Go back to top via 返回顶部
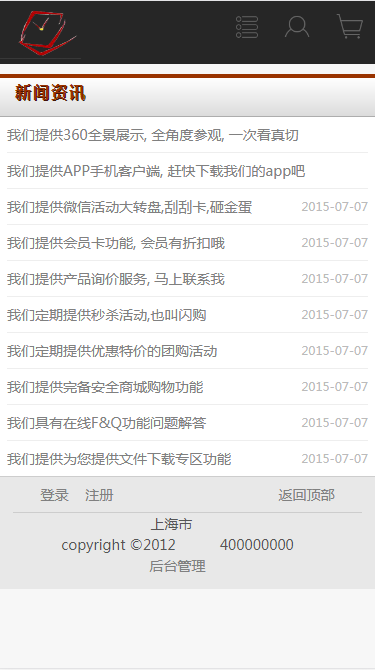 (306, 495)
